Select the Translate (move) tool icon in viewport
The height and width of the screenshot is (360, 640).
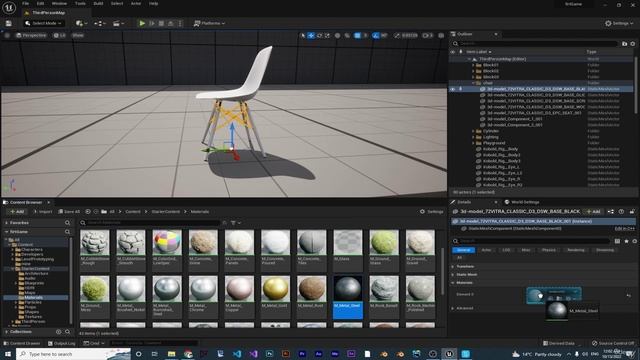311,36
